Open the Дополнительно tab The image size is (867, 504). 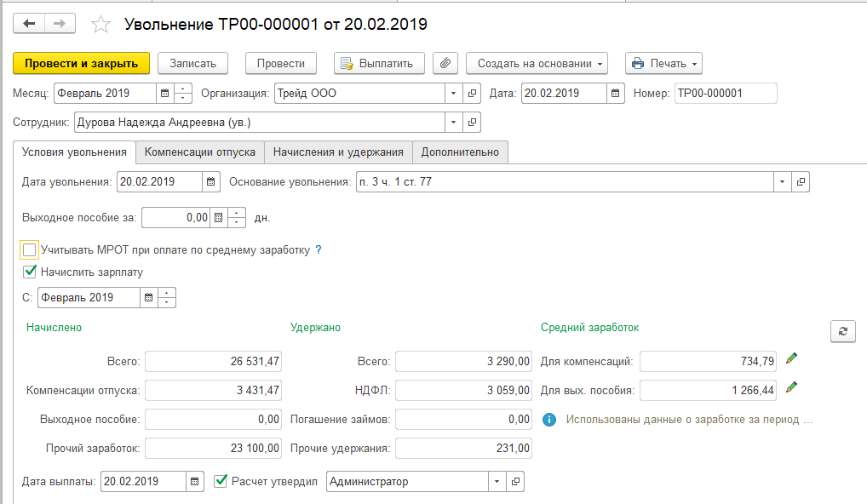pos(460,152)
